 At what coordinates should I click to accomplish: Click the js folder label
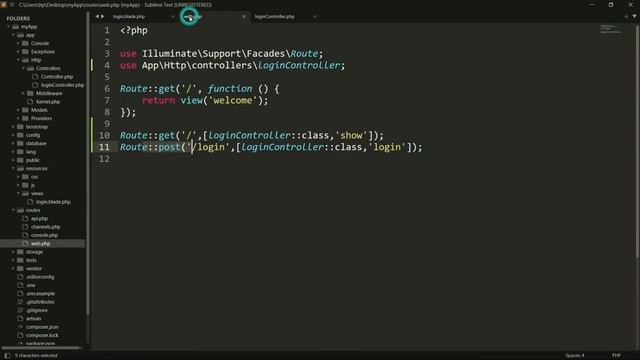point(33,185)
